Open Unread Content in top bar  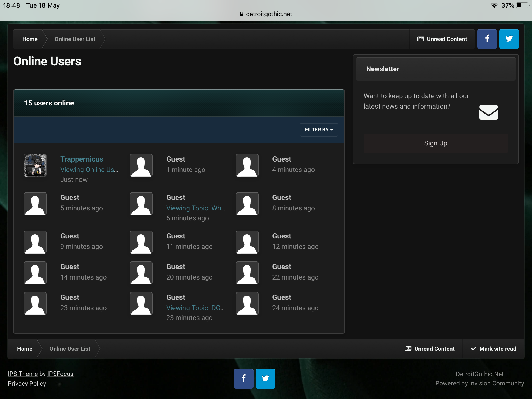[x=442, y=39]
